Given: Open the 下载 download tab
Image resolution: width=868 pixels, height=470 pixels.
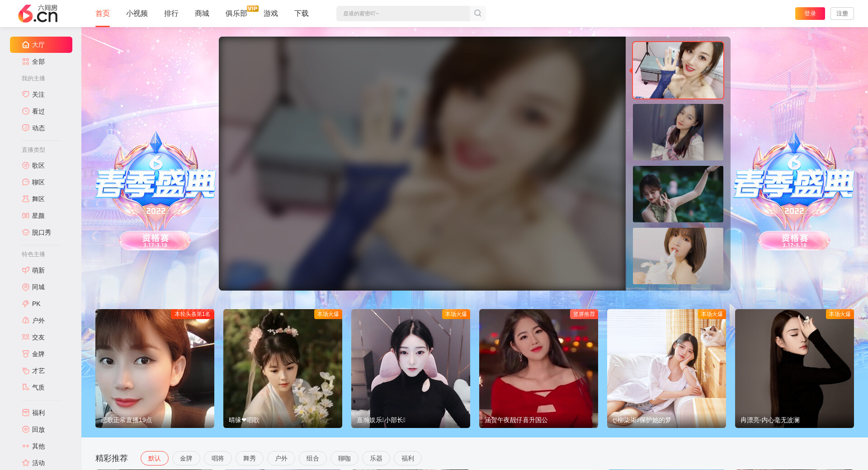Looking at the screenshot, I should pos(302,14).
